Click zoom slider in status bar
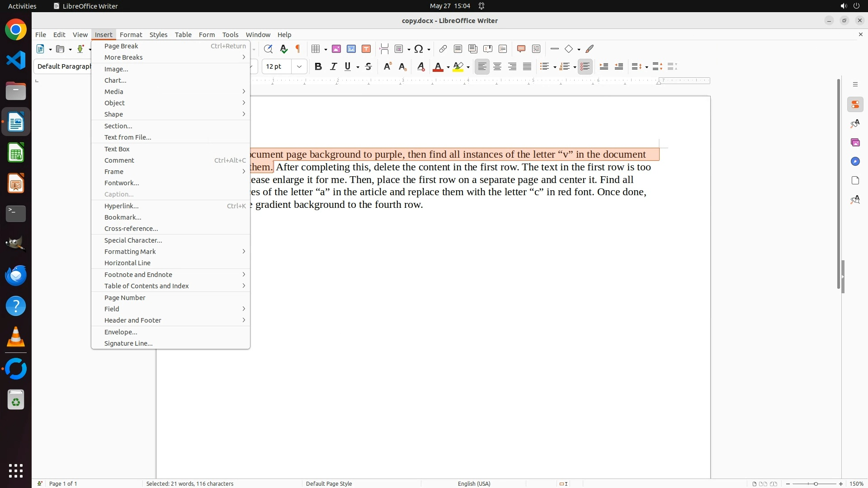This screenshot has width=868, height=488. [x=815, y=484]
